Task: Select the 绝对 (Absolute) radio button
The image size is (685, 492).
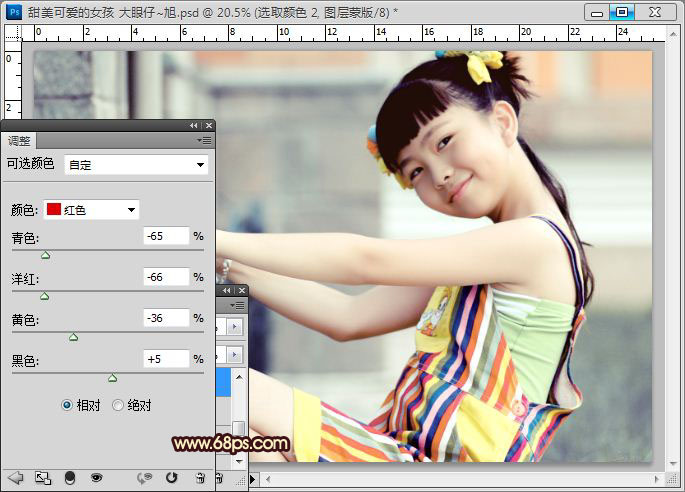Action: (x=118, y=405)
